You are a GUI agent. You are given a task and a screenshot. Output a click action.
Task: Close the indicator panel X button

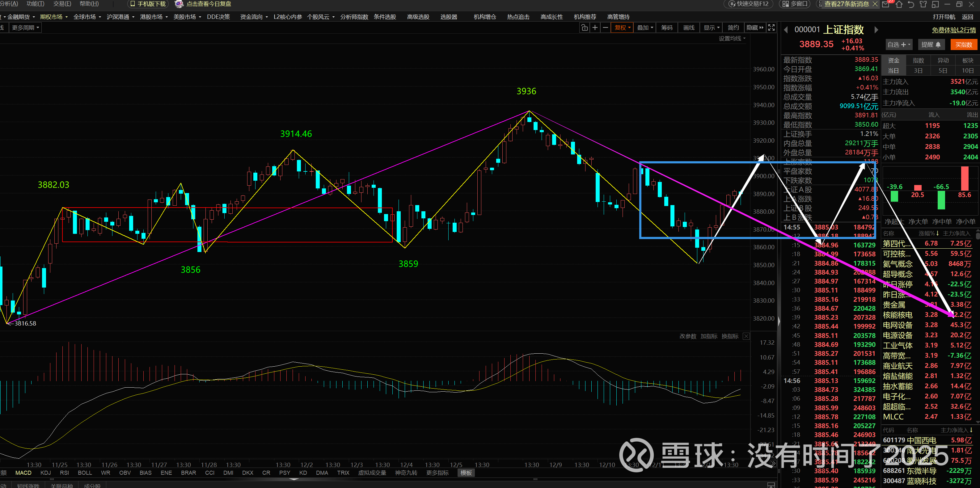click(x=746, y=336)
